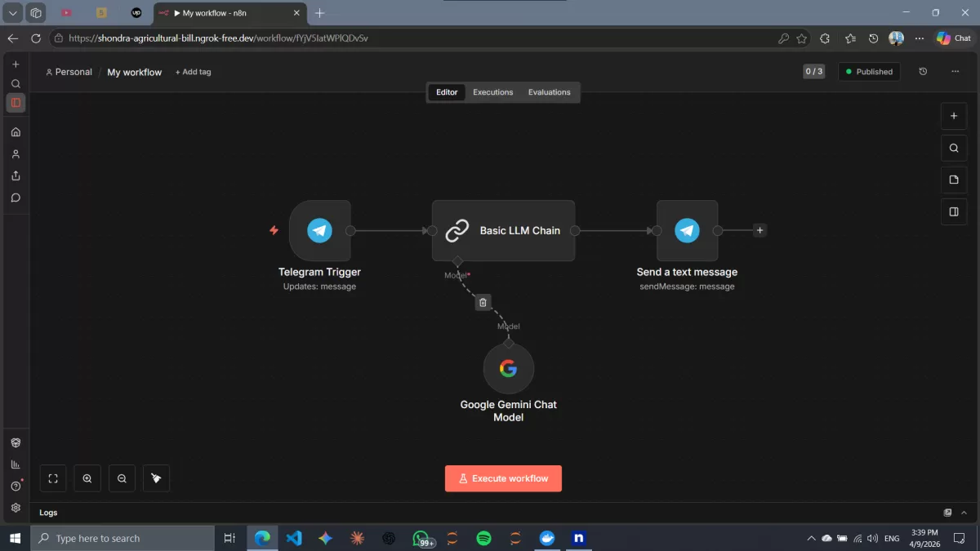The width and height of the screenshot is (980, 551).
Task: Open the Google Gemini Chat Model node
Action: pos(509,368)
